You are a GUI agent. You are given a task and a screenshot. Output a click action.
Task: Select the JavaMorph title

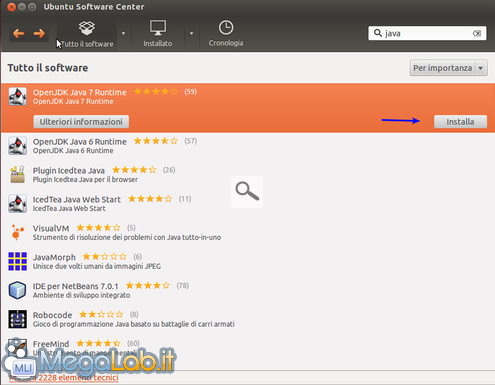click(x=54, y=257)
